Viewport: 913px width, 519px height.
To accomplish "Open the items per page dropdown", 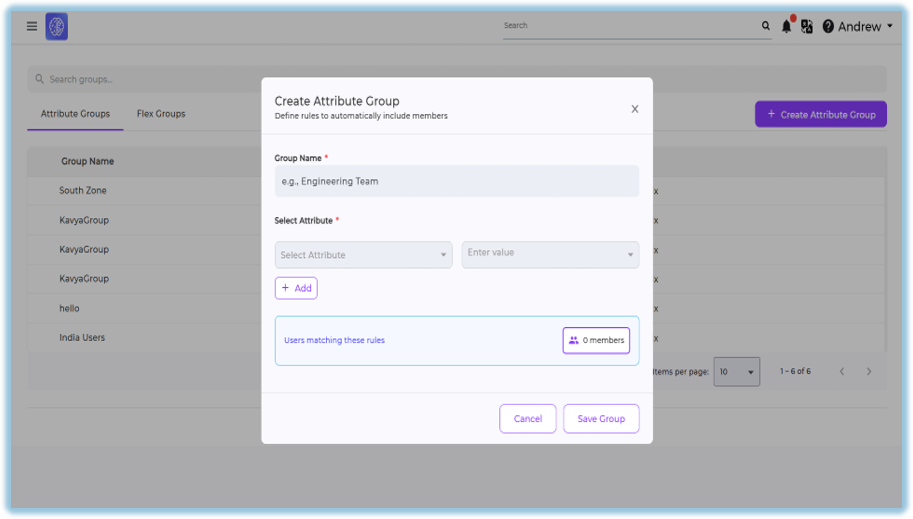I will (737, 372).
